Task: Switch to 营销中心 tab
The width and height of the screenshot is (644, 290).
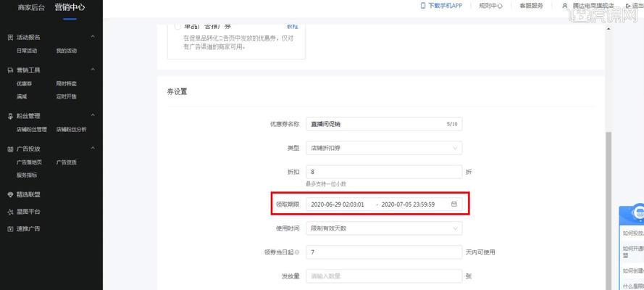Action: point(70,7)
